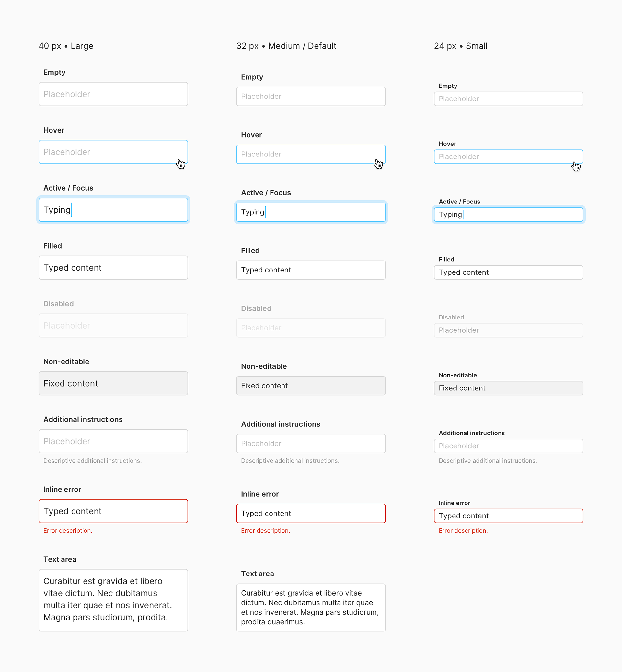The height and width of the screenshot is (672, 622).
Task: Click the Small Filled Typed content input
Action: 509,272
